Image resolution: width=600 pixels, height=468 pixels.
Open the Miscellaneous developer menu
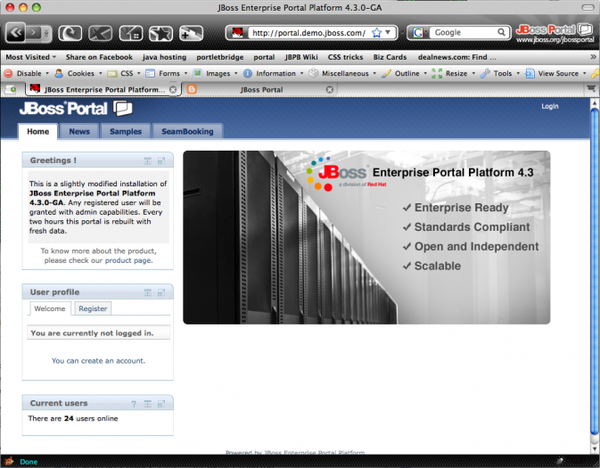click(342, 73)
